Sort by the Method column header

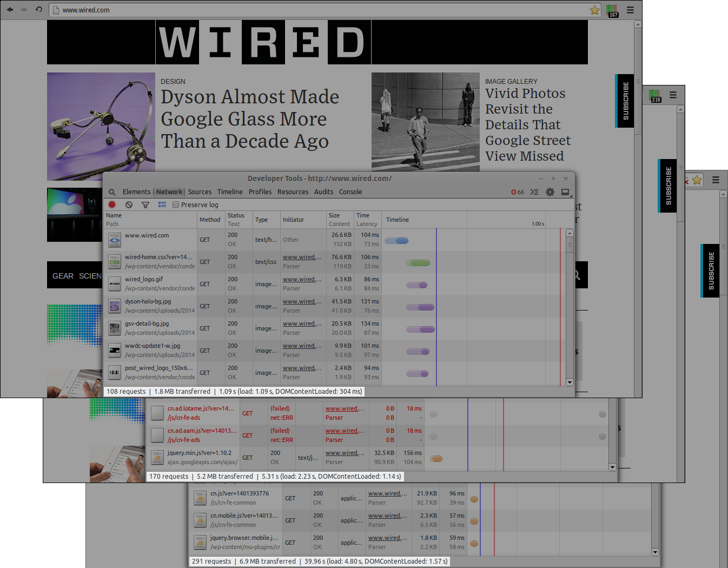click(x=211, y=220)
